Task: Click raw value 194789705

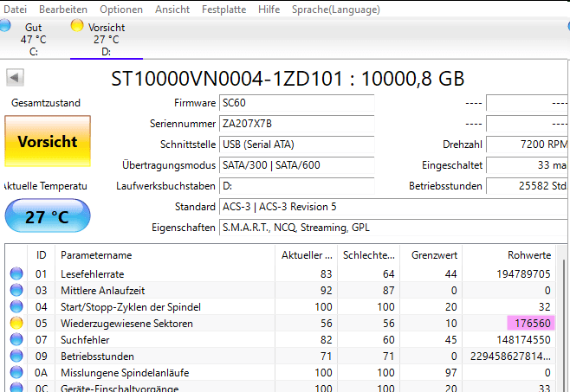Action: pos(523,274)
